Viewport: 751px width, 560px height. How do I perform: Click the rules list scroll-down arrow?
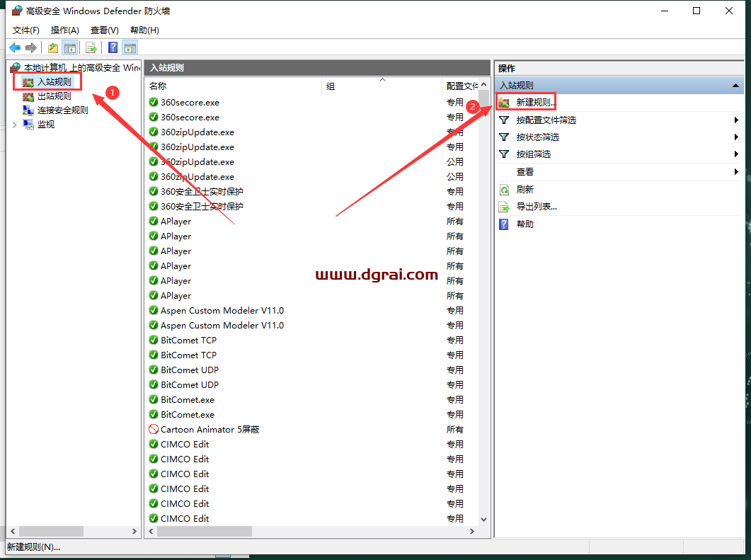click(483, 519)
